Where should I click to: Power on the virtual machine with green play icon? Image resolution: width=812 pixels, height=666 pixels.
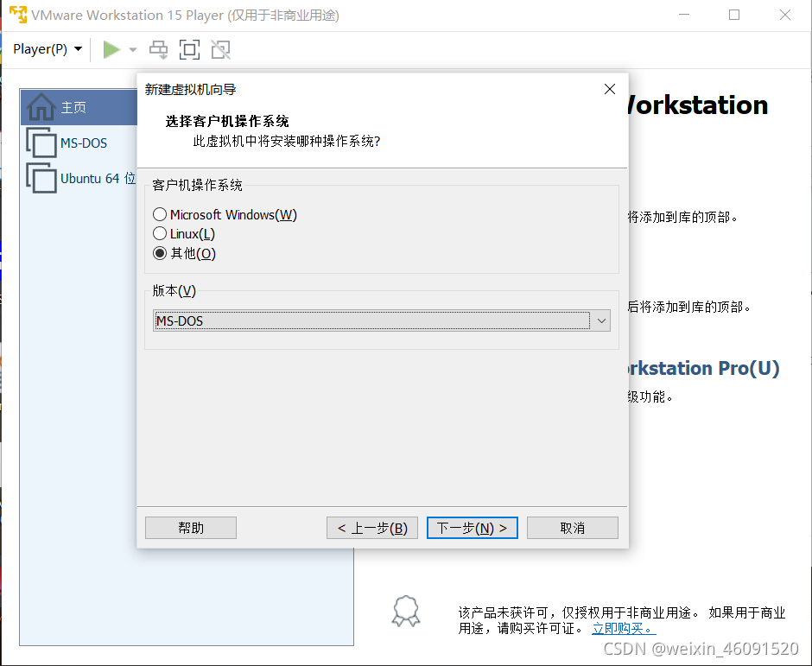[x=113, y=49]
